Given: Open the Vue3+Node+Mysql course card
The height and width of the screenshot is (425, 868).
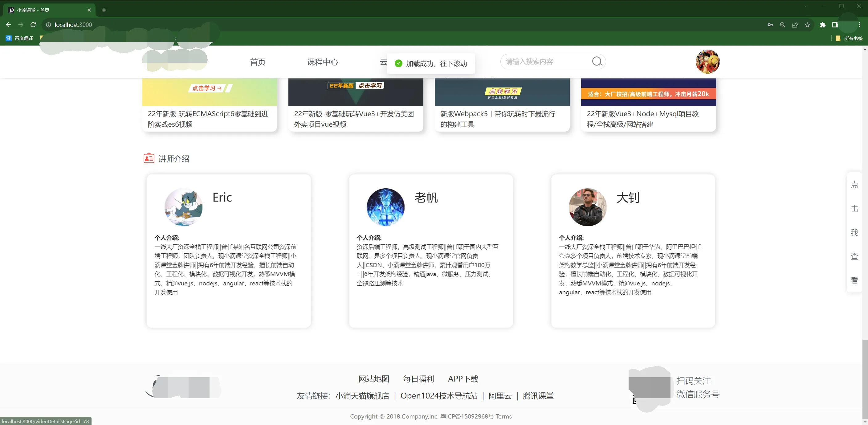Looking at the screenshot, I should coord(648,104).
